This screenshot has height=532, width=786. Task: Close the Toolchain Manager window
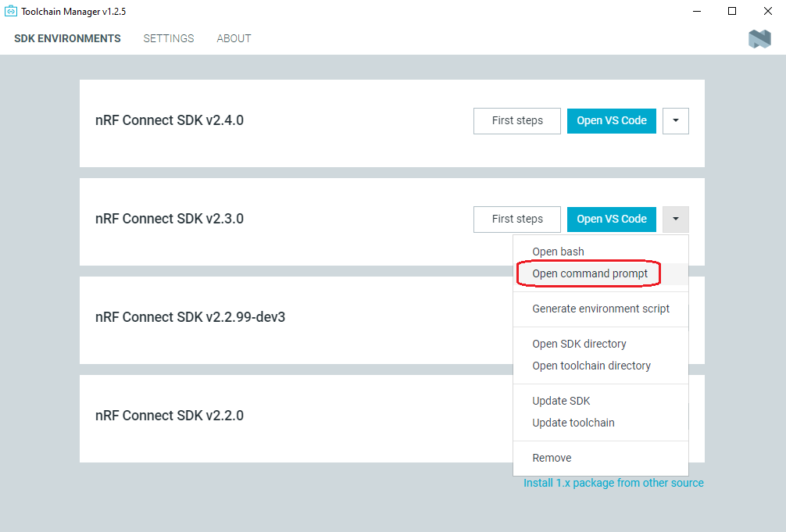coord(767,11)
